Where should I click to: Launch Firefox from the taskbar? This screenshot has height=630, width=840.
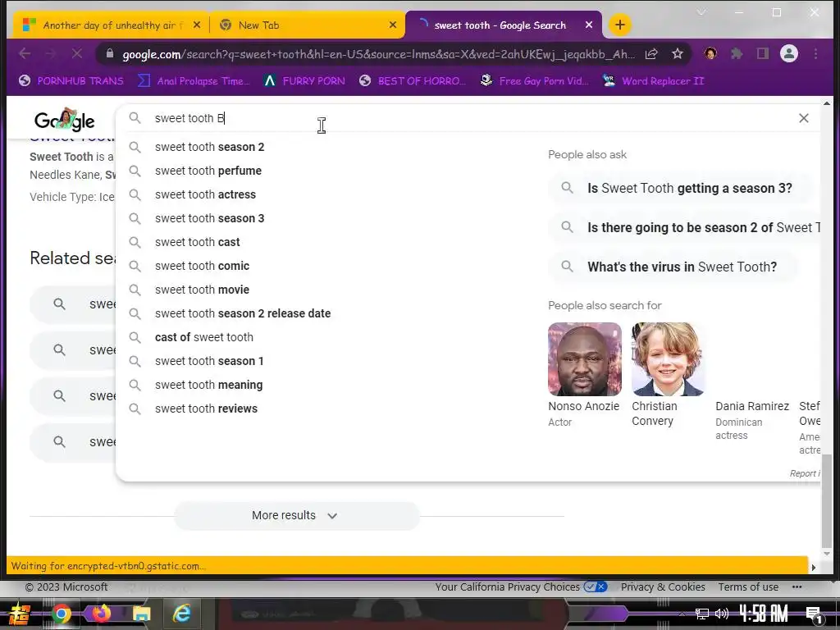[x=101, y=614]
